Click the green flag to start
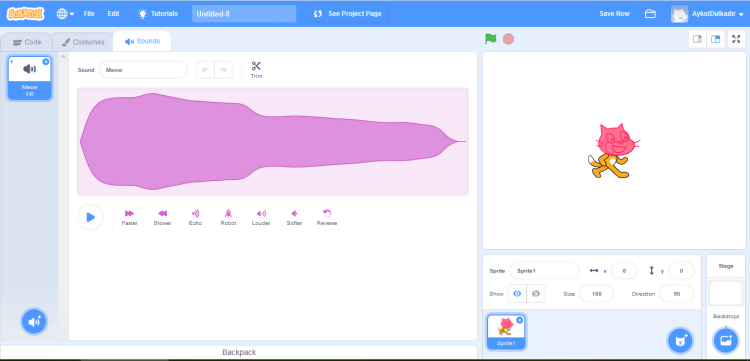The width and height of the screenshot is (750, 361). coord(491,39)
